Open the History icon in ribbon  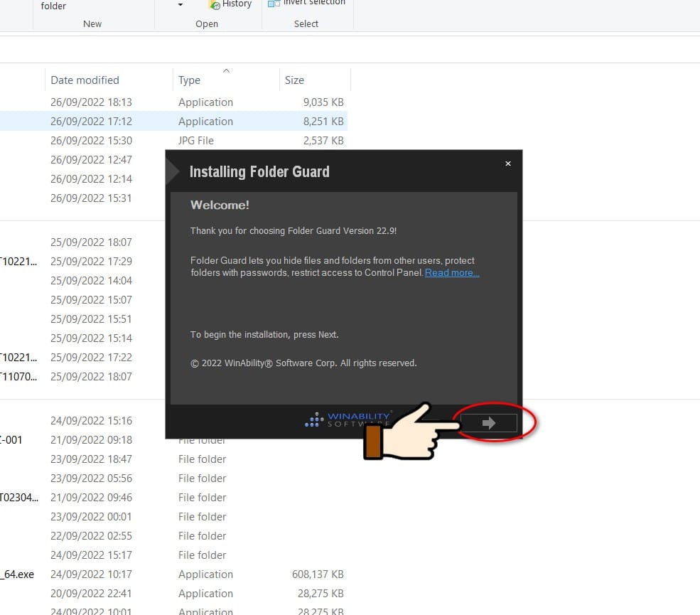(x=215, y=4)
